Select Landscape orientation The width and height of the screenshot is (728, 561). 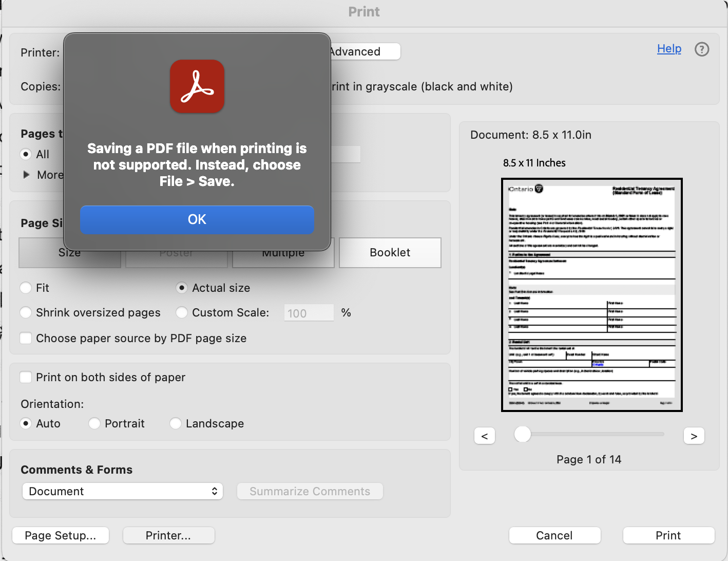(x=176, y=423)
